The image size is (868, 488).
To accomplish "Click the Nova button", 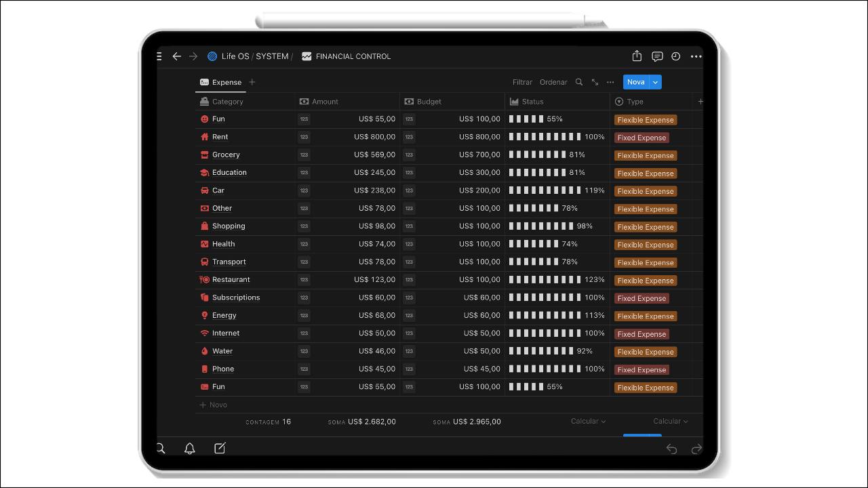I will [636, 82].
